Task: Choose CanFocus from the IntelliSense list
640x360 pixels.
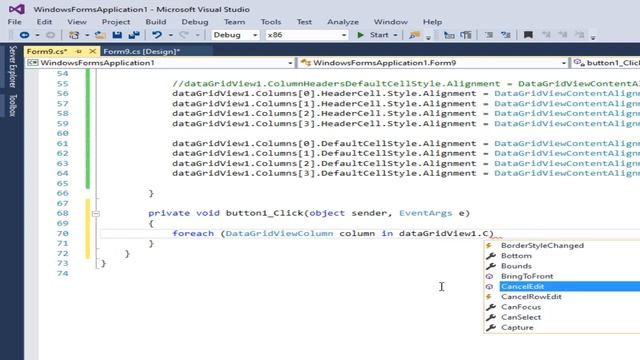Action: [521, 307]
